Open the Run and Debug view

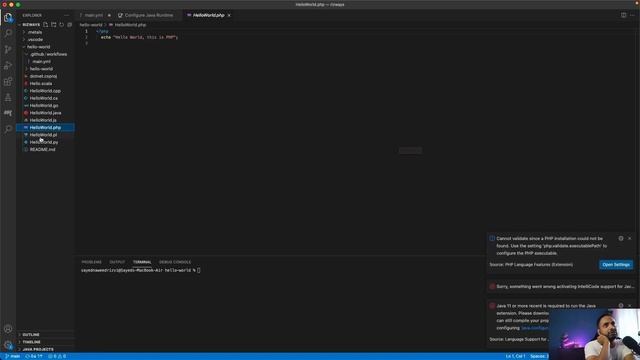8,65
